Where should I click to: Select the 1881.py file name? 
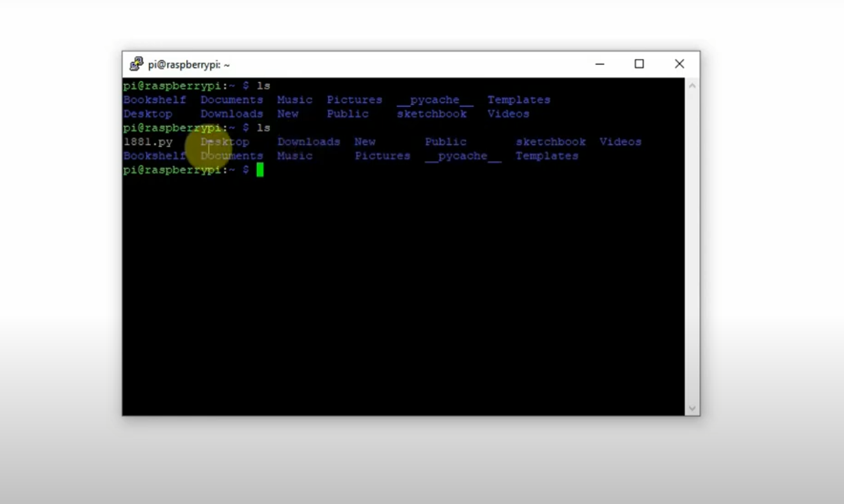pos(147,141)
